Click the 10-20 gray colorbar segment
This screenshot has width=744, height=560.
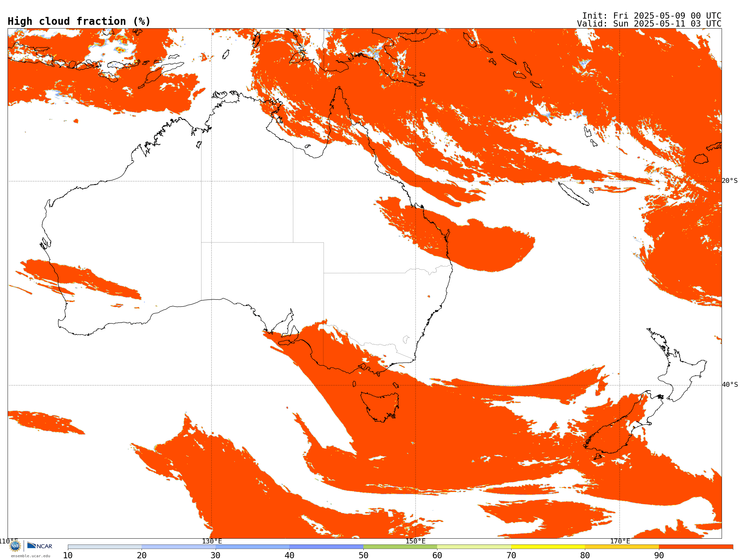tap(105, 547)
